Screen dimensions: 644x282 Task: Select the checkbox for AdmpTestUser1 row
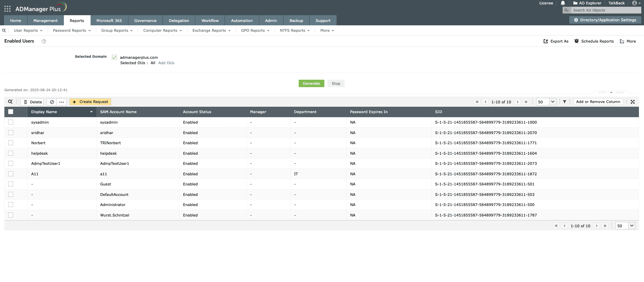pyautogui.click(x=11, y=163)
